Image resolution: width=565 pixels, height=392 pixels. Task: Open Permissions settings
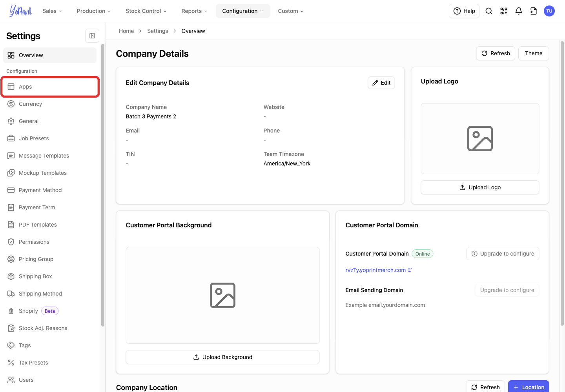tap(50, 242)
